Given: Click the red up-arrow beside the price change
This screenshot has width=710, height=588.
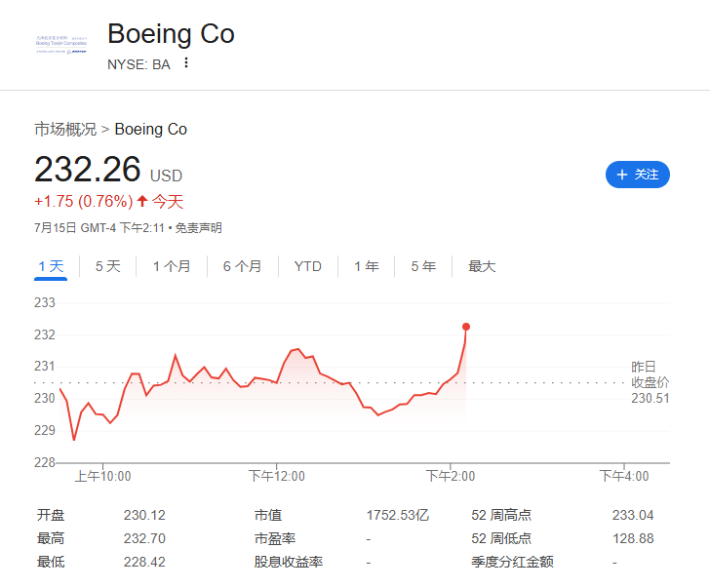Looking at the screenshot, I should click(142, 201).
